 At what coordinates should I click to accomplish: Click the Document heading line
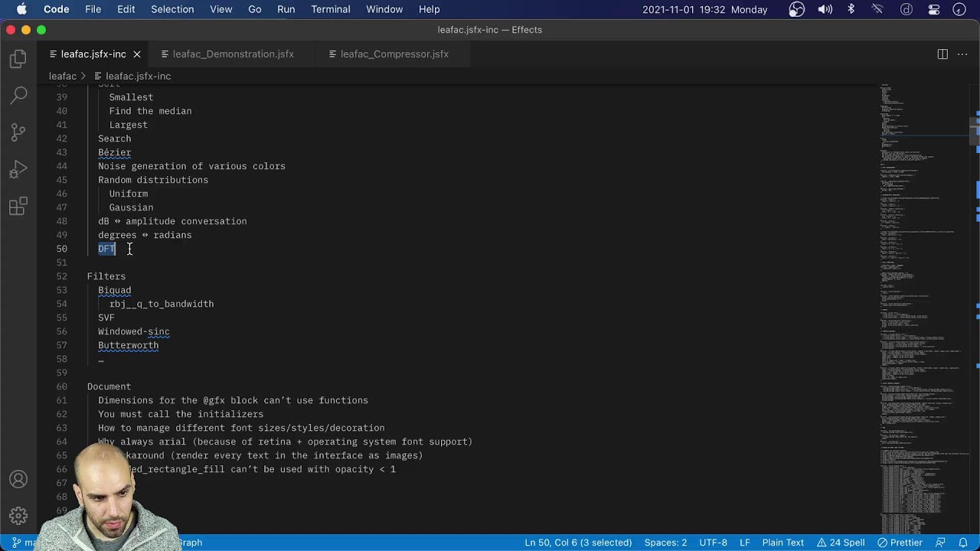(x=109, y=386)
